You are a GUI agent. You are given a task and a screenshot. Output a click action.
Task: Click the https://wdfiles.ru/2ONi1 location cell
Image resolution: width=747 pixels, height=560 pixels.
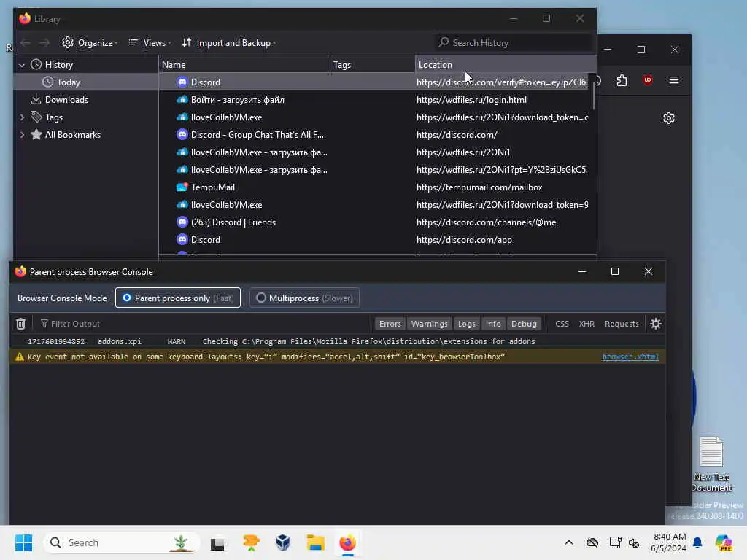click(x=463, y=152)
